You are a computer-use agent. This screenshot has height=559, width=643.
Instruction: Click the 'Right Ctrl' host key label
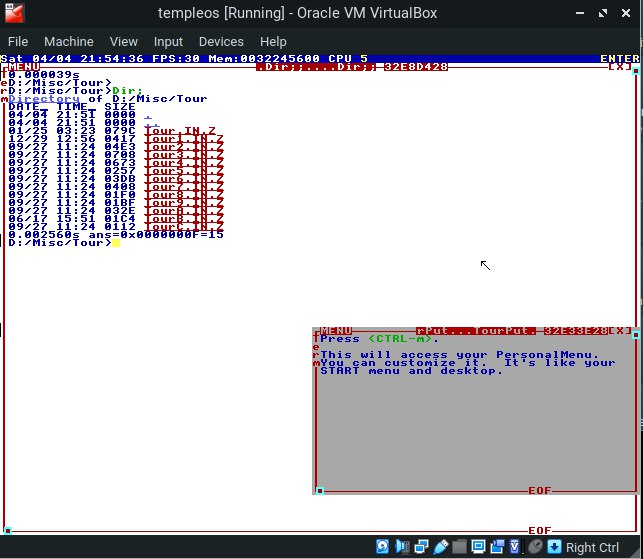click(x=592, y=548)
